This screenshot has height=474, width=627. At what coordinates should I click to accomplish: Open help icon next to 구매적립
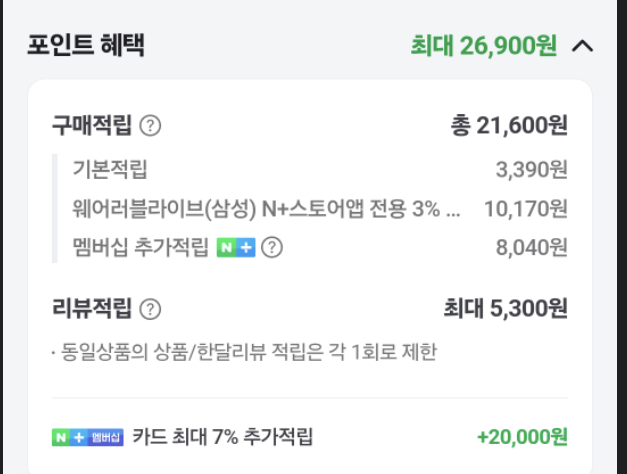pyautogui.click(x=150, y=126)
